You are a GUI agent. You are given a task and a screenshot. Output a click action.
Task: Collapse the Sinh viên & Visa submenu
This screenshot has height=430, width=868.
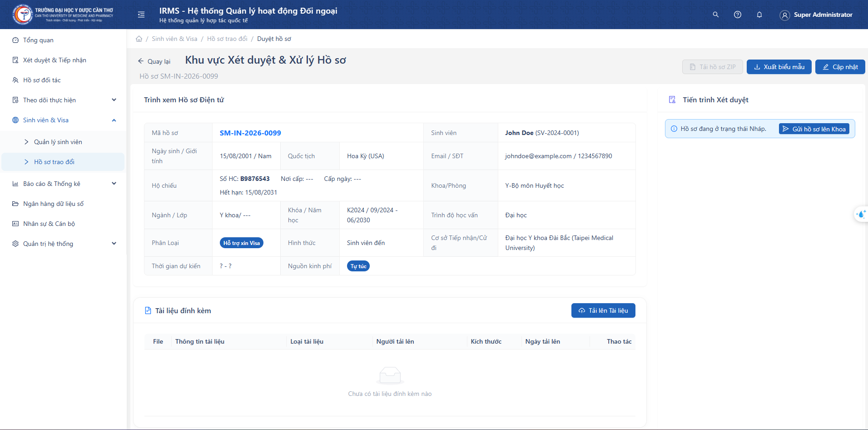pyautogui.click(x=114, y=120)
